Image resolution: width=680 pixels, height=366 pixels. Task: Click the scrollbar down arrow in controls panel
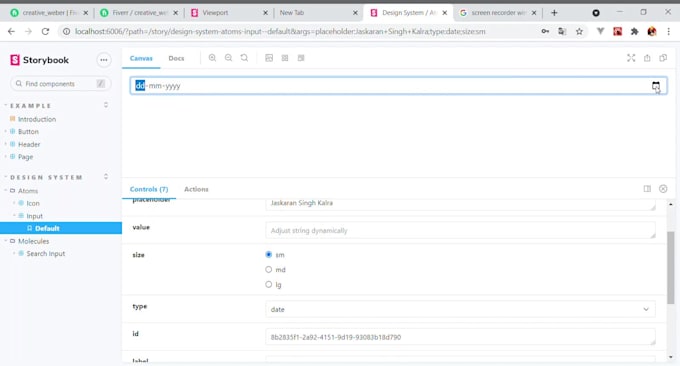tap(671, 357)
